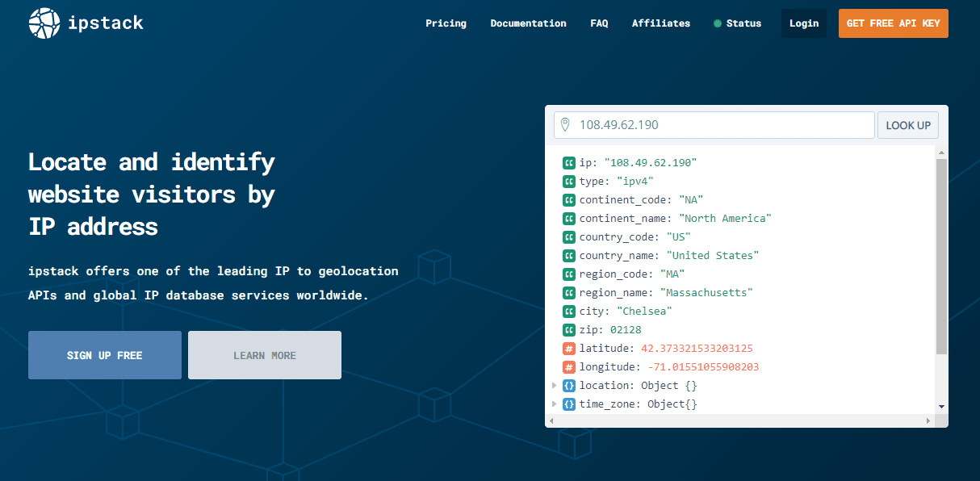Click the ip value "108.49.62.190"
This screenshot has width=980, height=481.
coord(651,163)
